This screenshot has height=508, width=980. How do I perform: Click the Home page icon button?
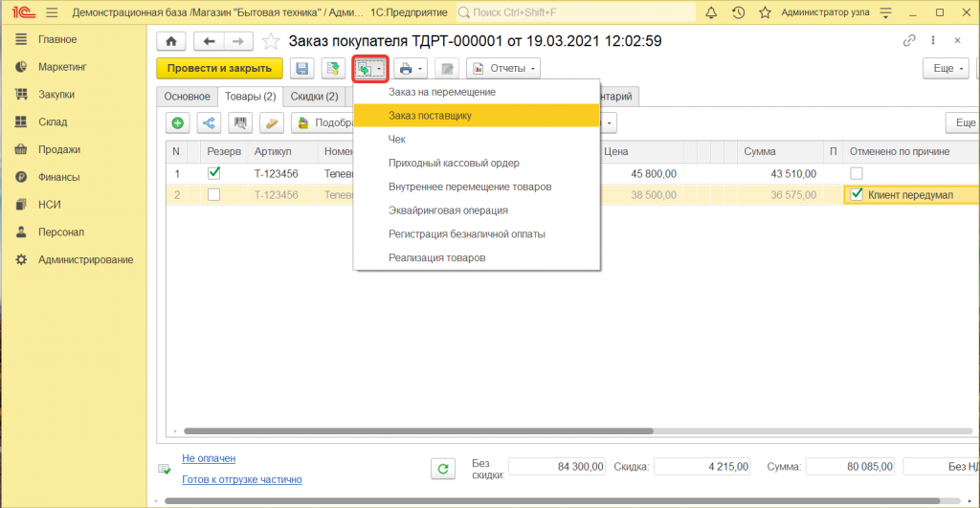171,41
